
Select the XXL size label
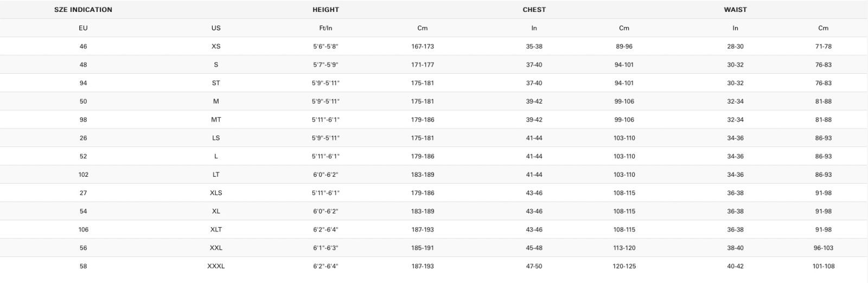[216, 248]
